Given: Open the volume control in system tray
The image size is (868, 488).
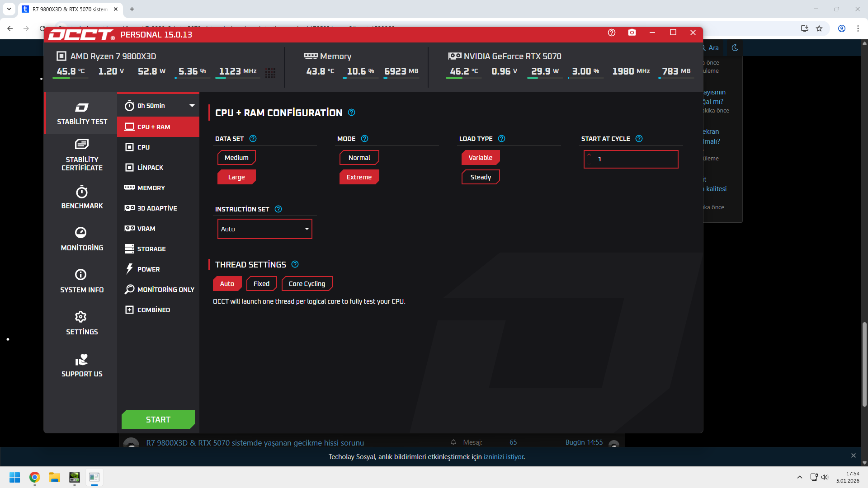Looking at the screenshot, I should [x=825, y=477].
